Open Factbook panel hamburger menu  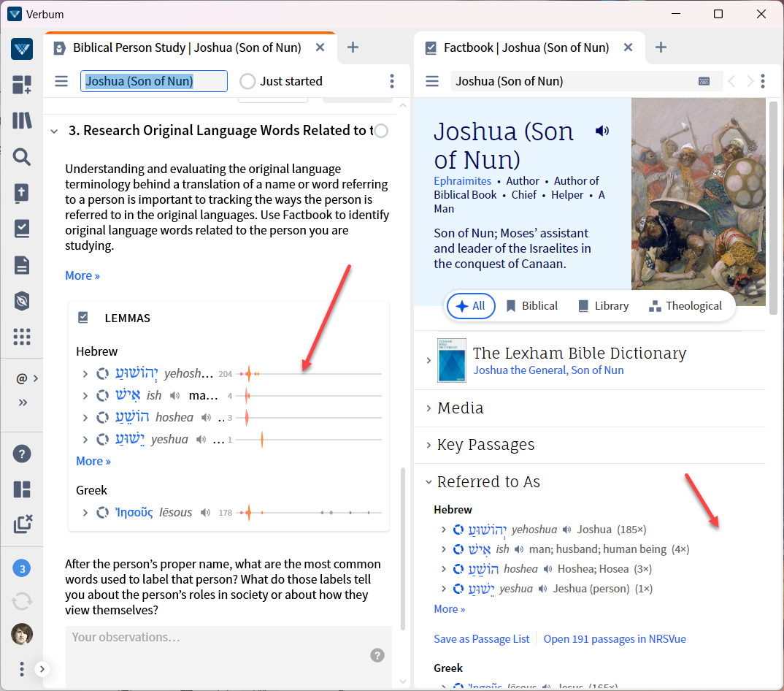tap(432, 81)
